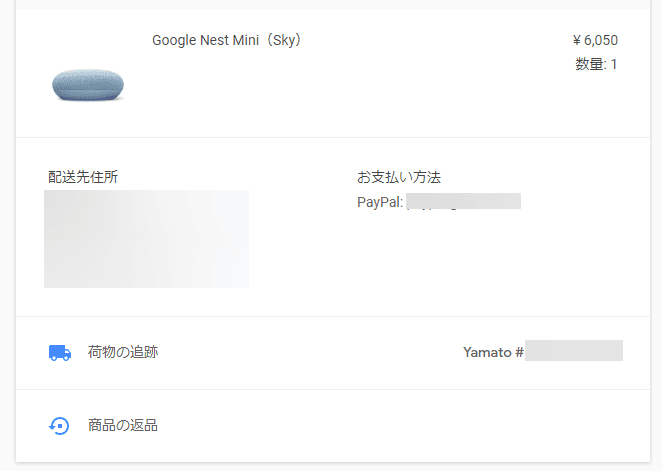Click the Yamato tracking number
The width and height of the screenshot is (662, 471).
[x=574, y=351]
